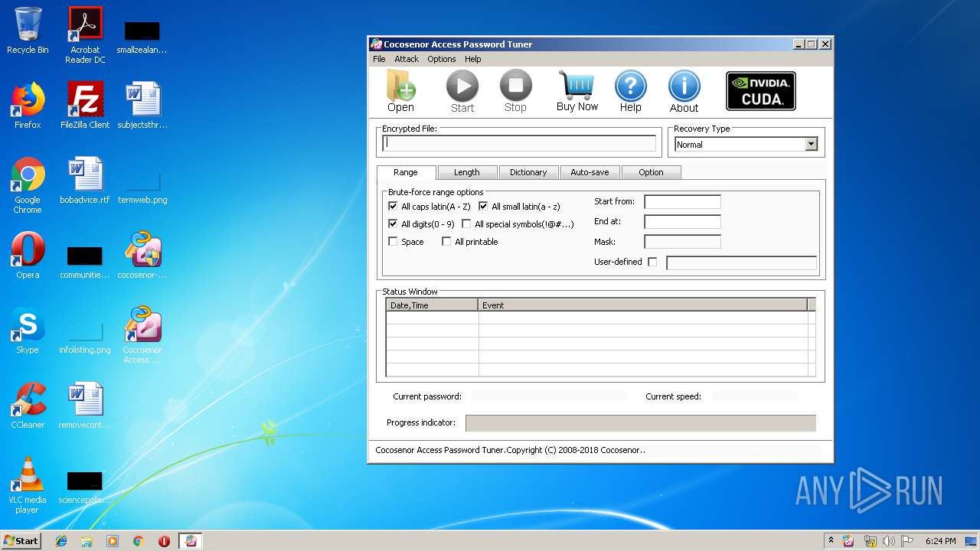
Task: Click the Encrypted File input field
Action: click(x=520, y=143)
